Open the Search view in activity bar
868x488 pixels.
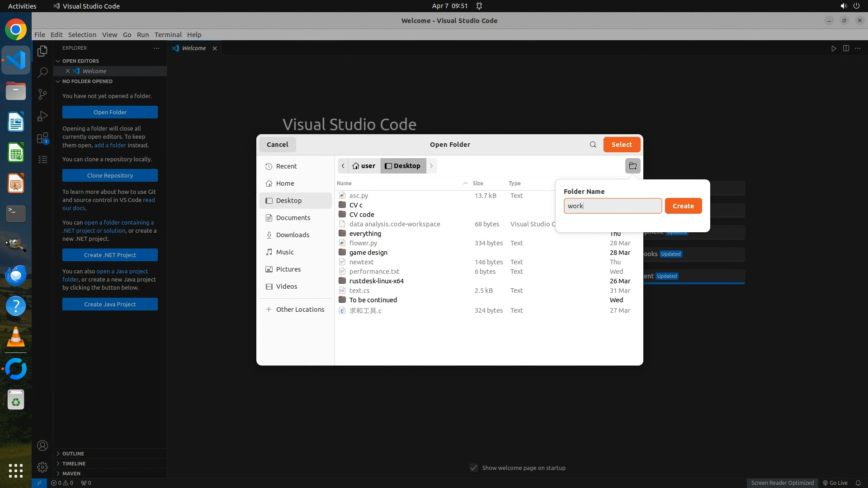click(x=42, y=72)
